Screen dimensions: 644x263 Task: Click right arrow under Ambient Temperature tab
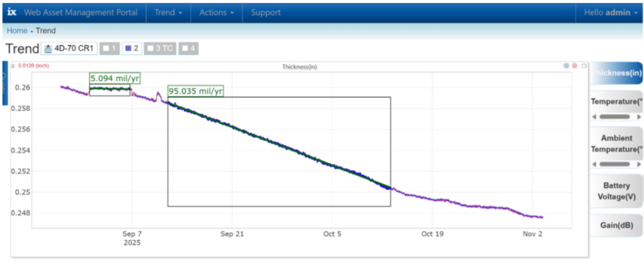point(639,164)
